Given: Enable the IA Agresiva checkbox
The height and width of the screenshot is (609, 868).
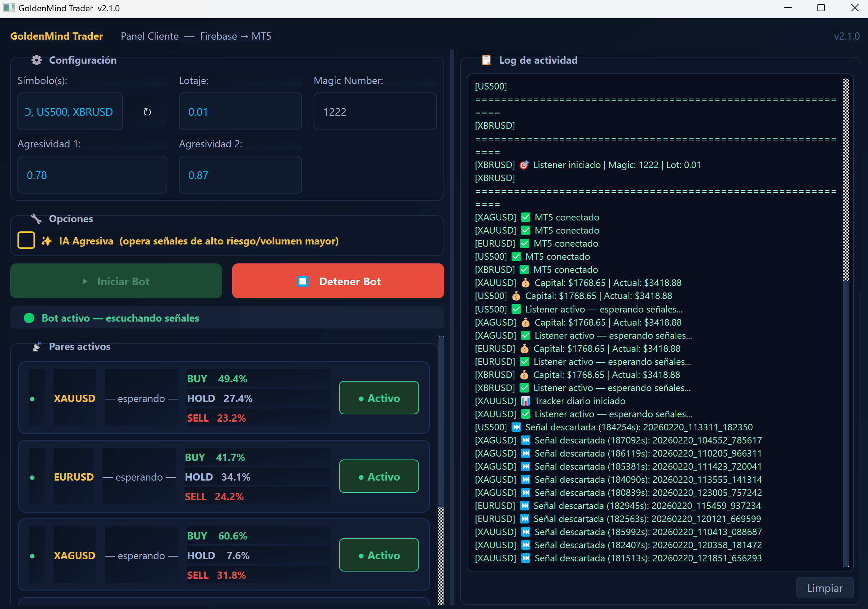Looking at the screenshot, I should (26, 240).
